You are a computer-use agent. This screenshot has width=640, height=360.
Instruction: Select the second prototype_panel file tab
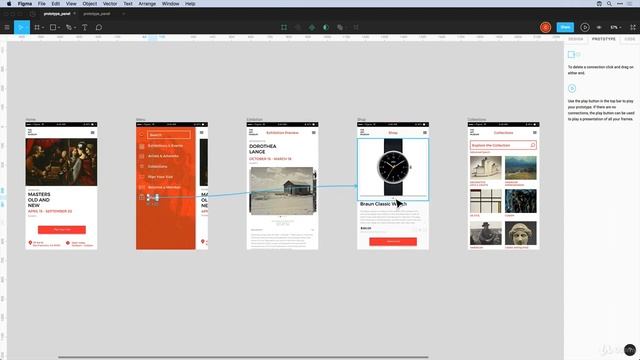point(97,13)
